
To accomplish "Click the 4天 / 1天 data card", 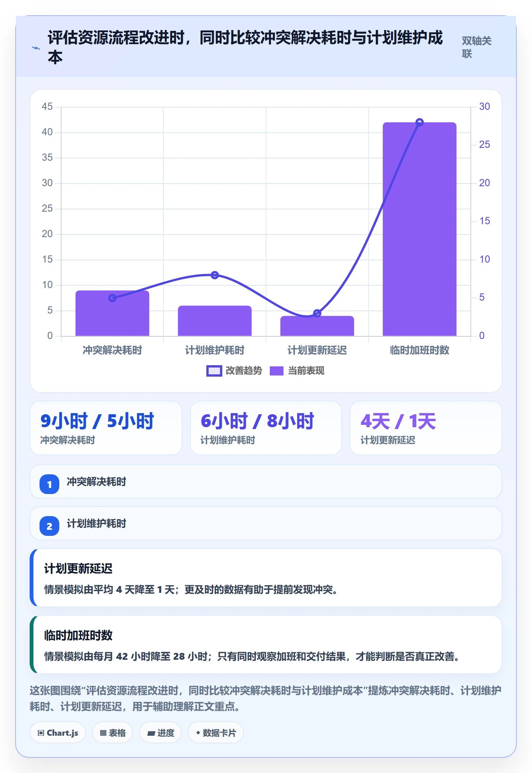I will tap(426, 428).
